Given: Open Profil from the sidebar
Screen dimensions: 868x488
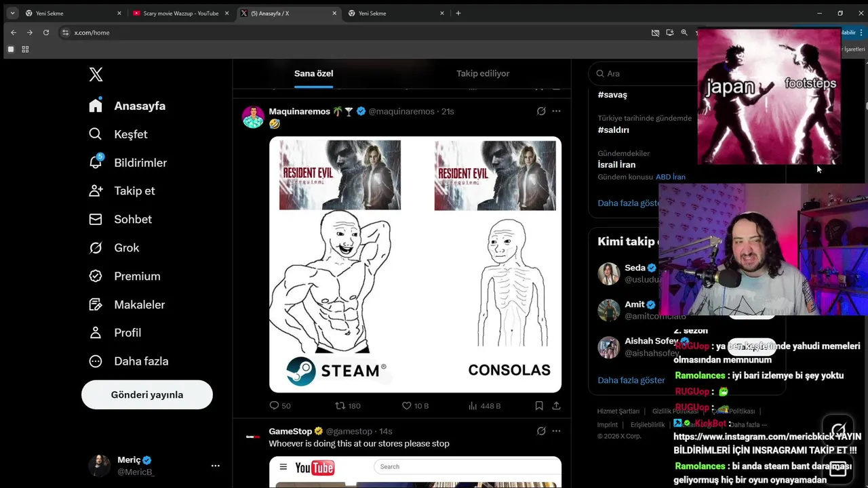Looking at the screenshot, I should pos(115,333).
